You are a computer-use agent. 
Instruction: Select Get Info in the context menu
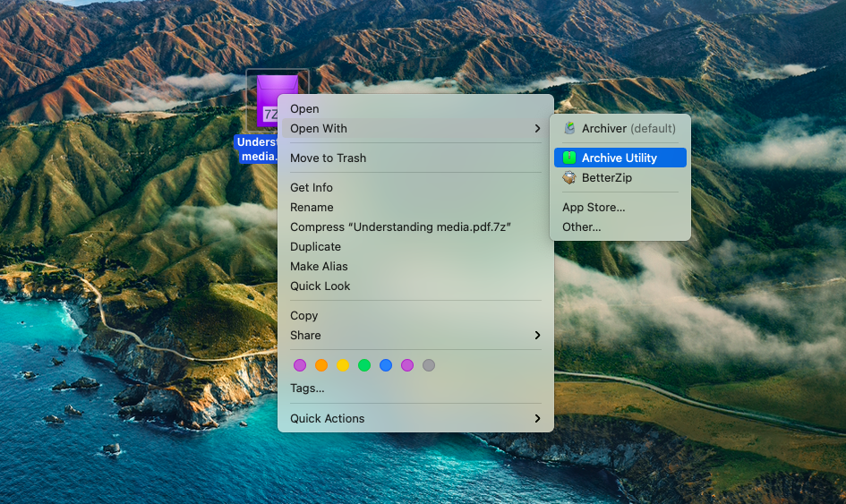(x=312, y=188)
